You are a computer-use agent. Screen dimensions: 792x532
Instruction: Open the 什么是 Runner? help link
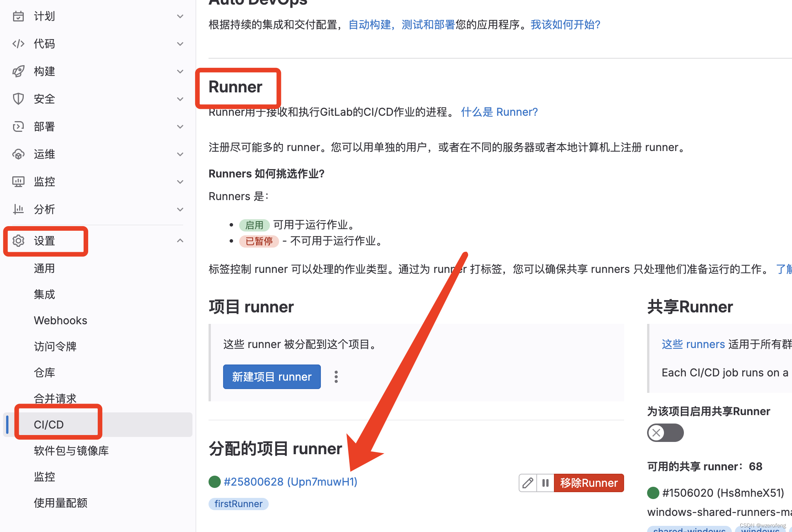click(499, 112)
